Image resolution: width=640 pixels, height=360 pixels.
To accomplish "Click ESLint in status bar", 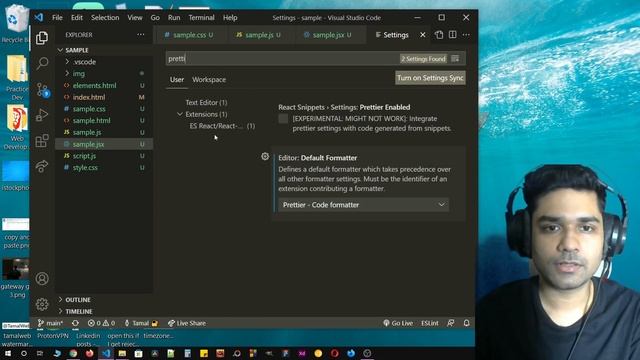I will pos(430,323).
